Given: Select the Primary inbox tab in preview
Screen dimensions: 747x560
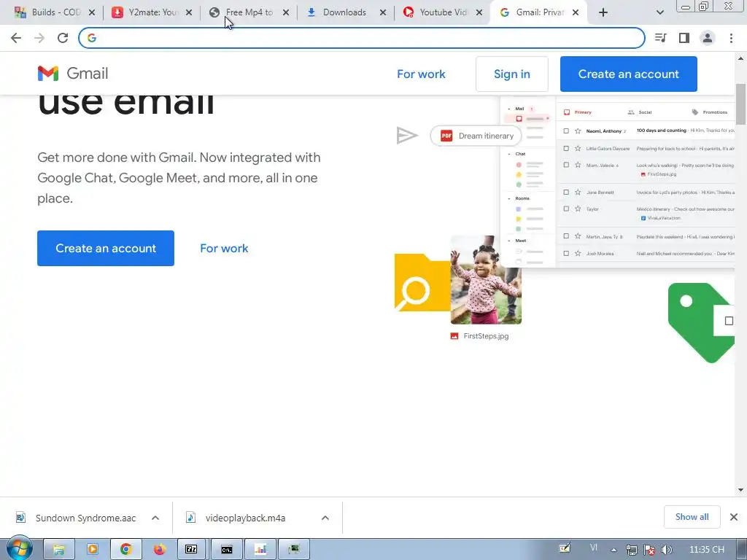Looking at the screenshot, I should pos(578,112).
